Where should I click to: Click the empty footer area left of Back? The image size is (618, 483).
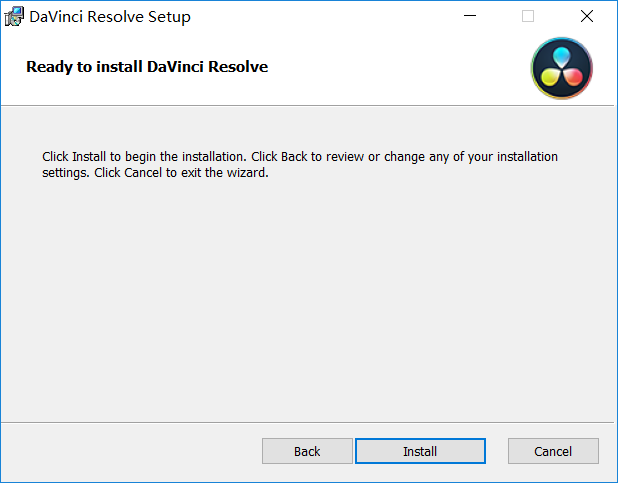coord(130,451)
